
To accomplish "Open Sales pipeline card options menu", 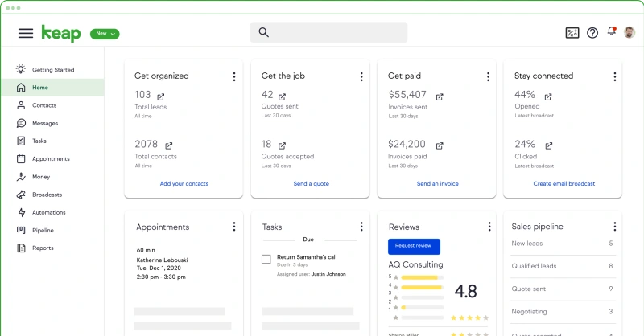I will [x=614, y=227].
